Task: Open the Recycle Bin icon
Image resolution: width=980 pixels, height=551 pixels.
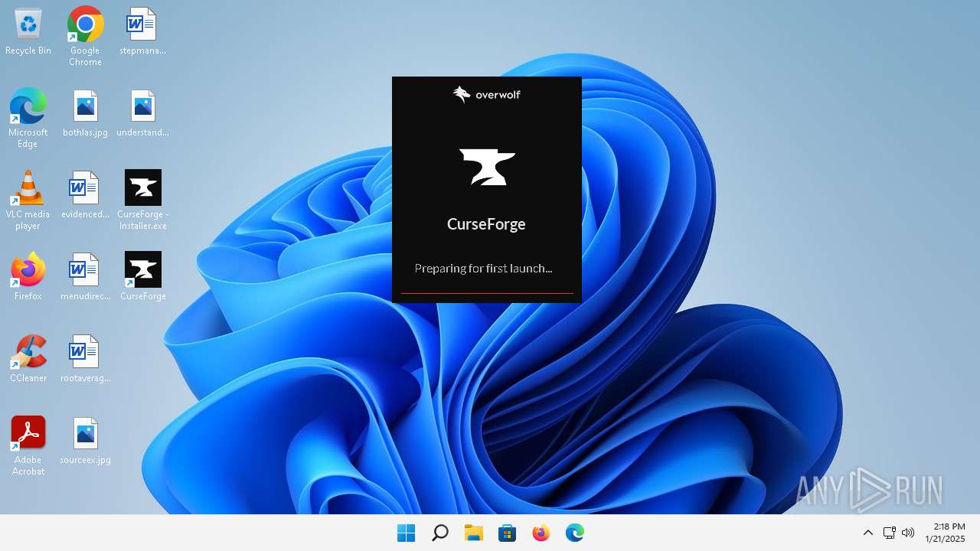Action: [x=28, y=32]
